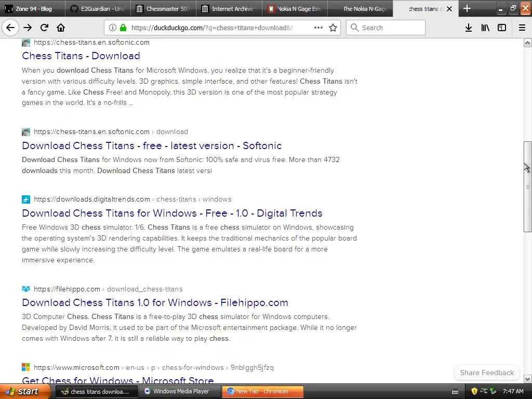Screen dimensions: 532x399
Task: Open a new tab with plus button
Action: click(x=467, y=8)
